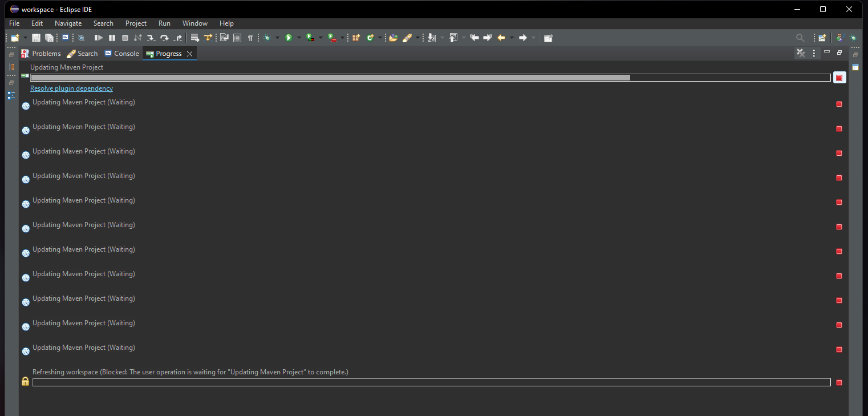Open the Next Annotation dropdown arrow

point(442,38)
